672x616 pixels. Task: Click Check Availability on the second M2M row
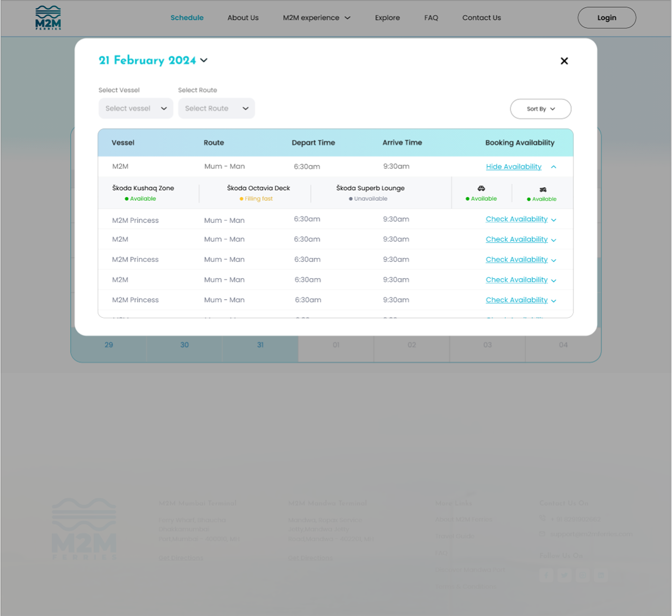[517, 239]
